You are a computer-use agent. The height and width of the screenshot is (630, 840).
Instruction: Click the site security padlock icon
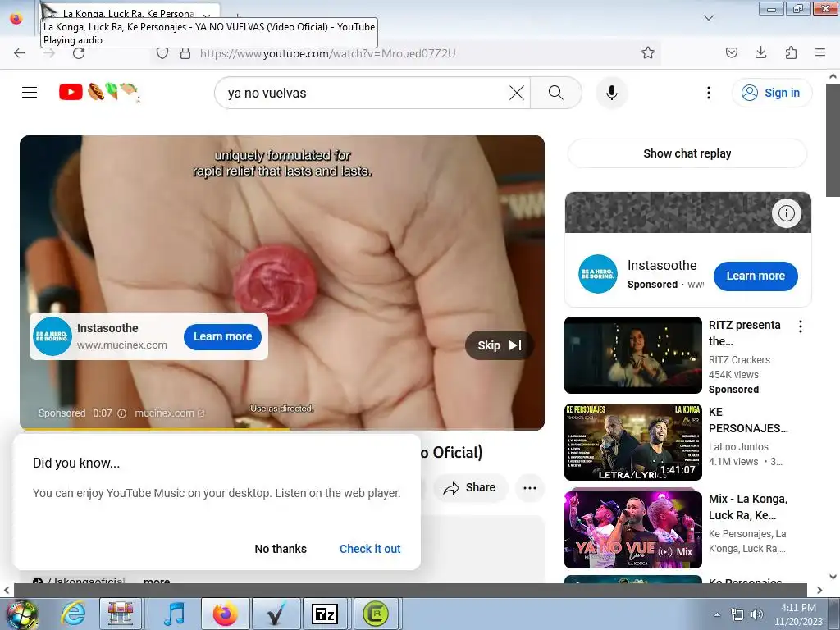coord(185,53)
